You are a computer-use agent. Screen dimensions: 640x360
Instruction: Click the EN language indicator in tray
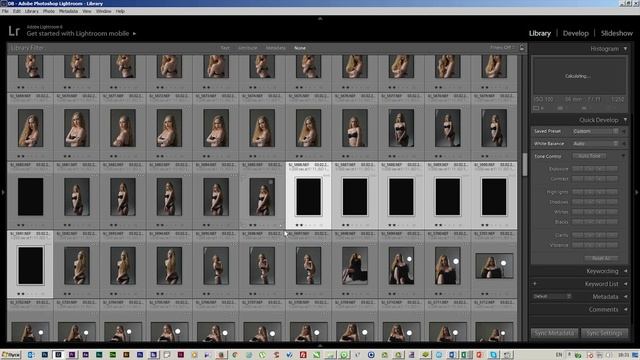pos(559,355)
